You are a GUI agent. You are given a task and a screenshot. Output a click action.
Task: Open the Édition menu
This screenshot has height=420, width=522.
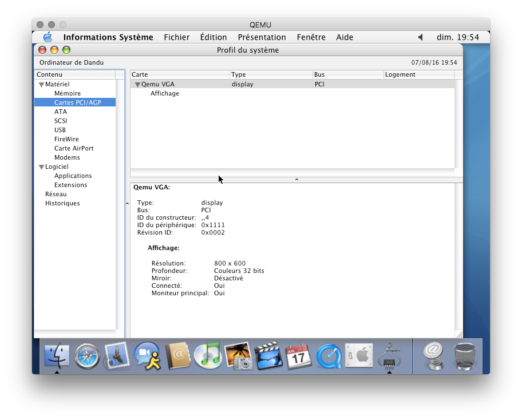(x=213, y=37)
